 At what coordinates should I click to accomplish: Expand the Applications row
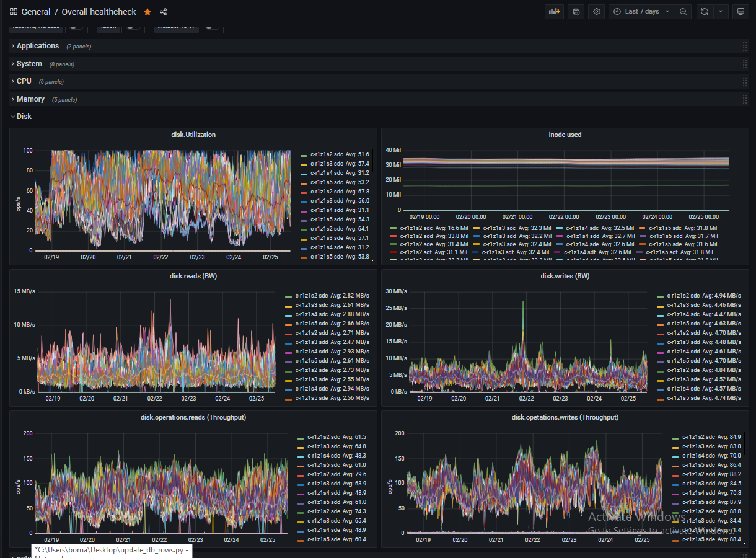tap(37, 46)
